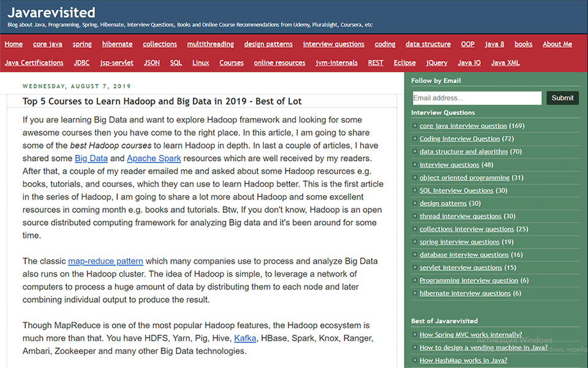Follow the map-reduce pattern link
The height and width of the screenshot is (368, 588).
[105, 261]
